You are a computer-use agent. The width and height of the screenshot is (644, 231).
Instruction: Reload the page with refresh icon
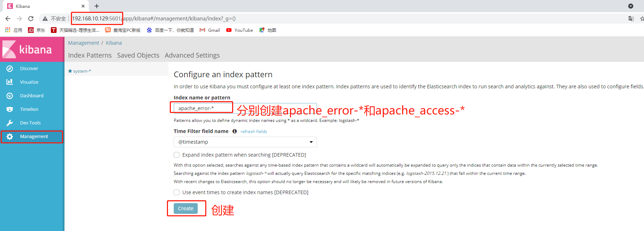[31, 19]
